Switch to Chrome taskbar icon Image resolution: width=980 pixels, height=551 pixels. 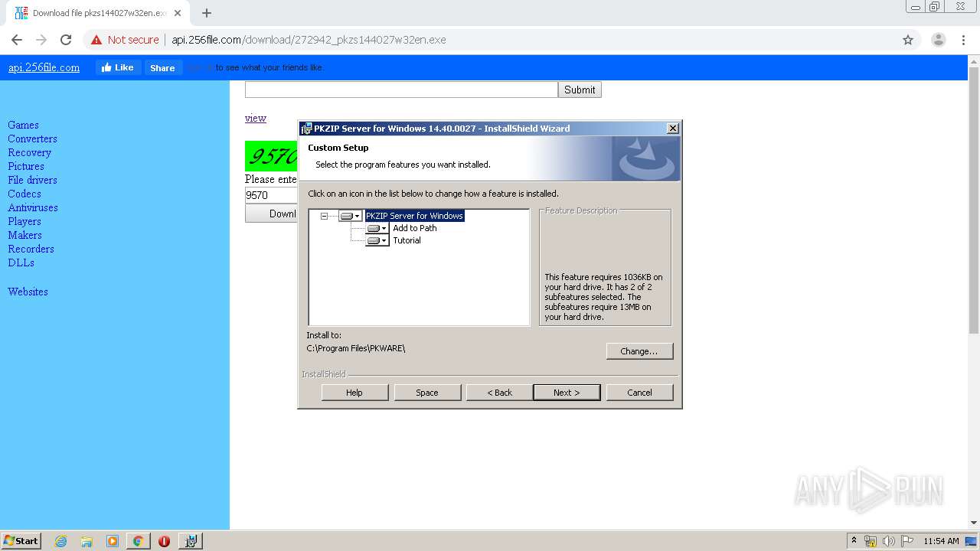pos(138,541)
